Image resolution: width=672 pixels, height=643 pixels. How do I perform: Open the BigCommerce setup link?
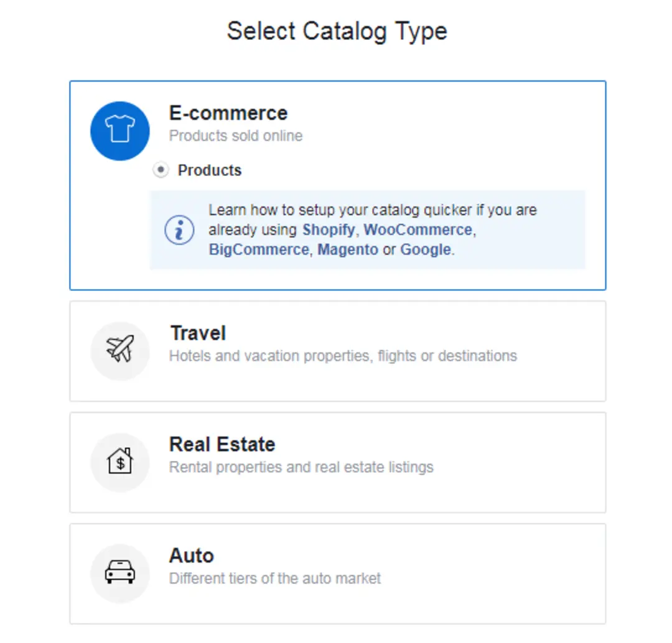[259, 250]
